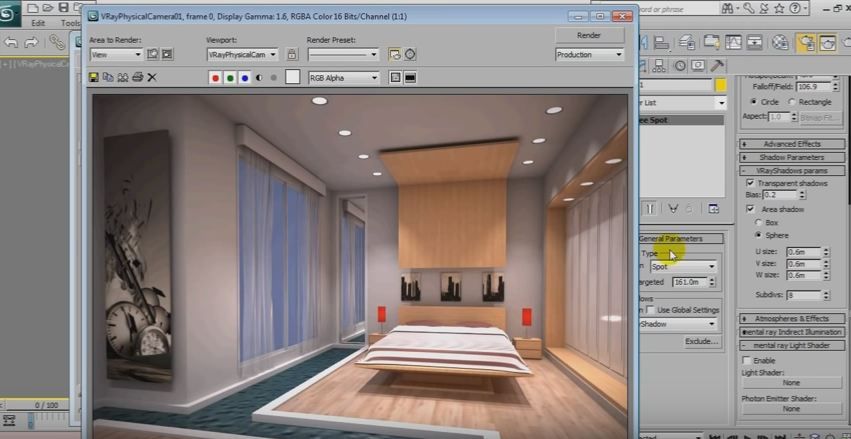
Task: Expand the Advanced Effects rollout
Action: (x=792, y=144)
